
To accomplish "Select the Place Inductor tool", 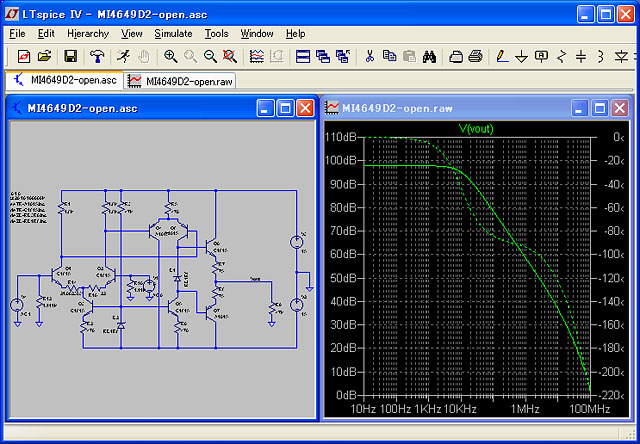I will pos(601,56).
